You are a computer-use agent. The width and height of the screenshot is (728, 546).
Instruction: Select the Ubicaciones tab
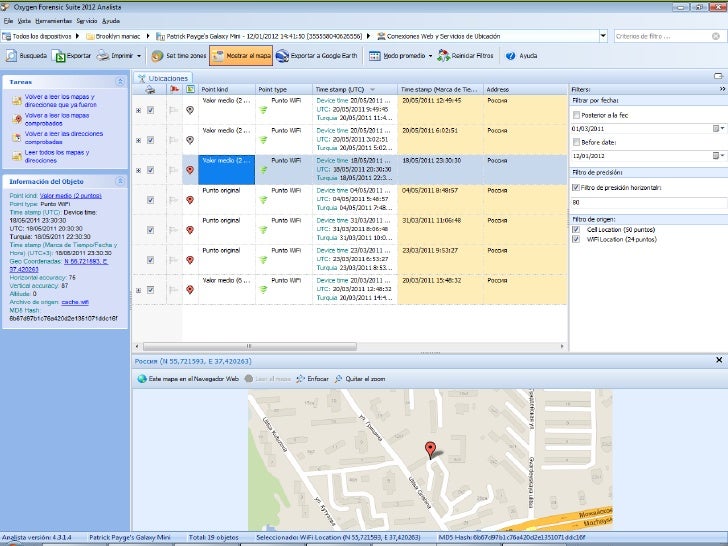(x=167, y=77)
